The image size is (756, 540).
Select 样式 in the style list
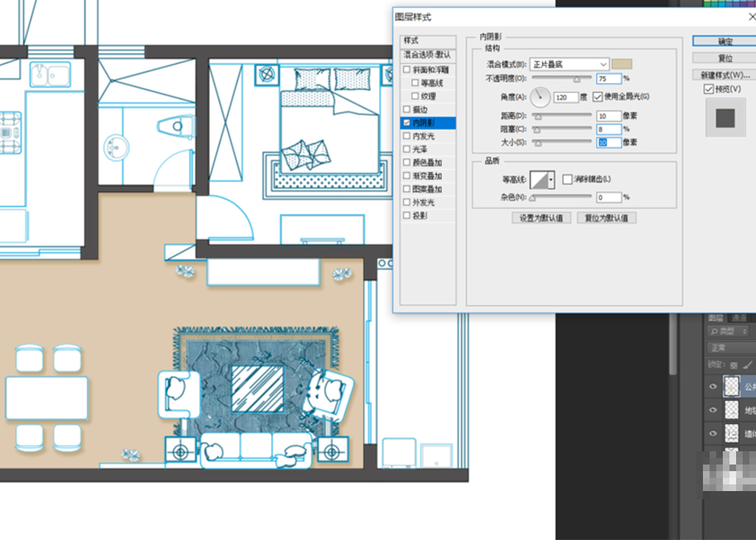coord(428,41)
